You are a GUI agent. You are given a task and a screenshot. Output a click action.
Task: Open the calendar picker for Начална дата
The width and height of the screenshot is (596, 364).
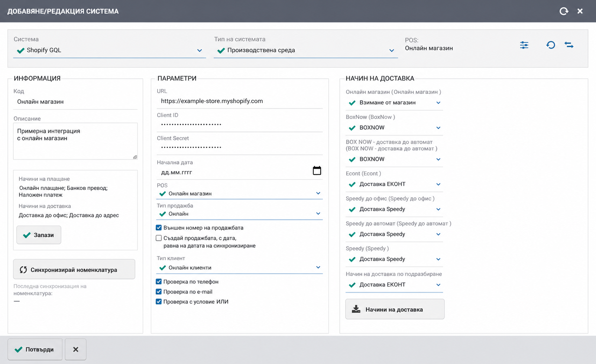point(317,170)
